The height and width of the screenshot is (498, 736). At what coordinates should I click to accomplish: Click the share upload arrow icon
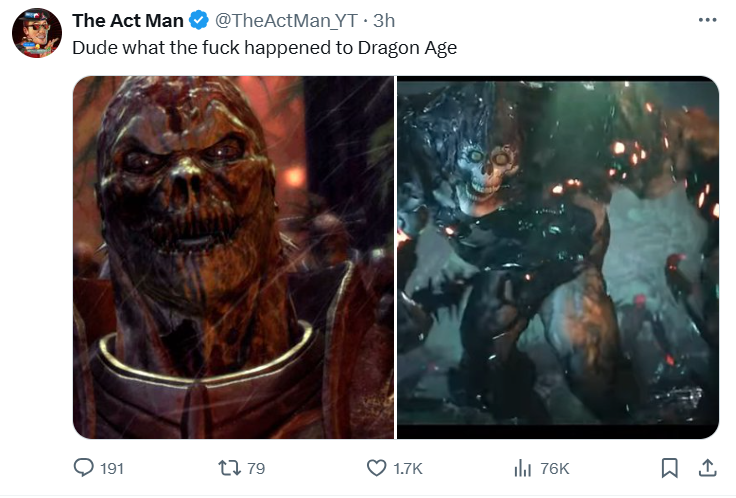[706, 467]
